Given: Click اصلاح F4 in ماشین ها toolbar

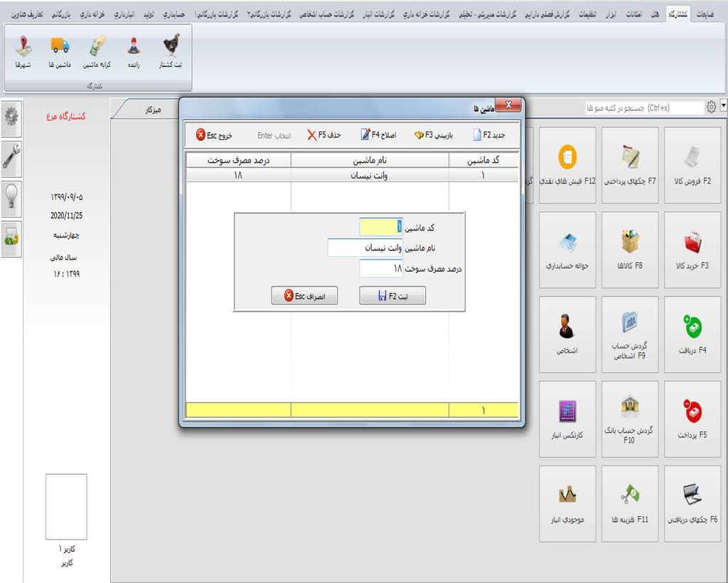Looking at the screenshot, I should pyautogui.click(x=379, y=134).
